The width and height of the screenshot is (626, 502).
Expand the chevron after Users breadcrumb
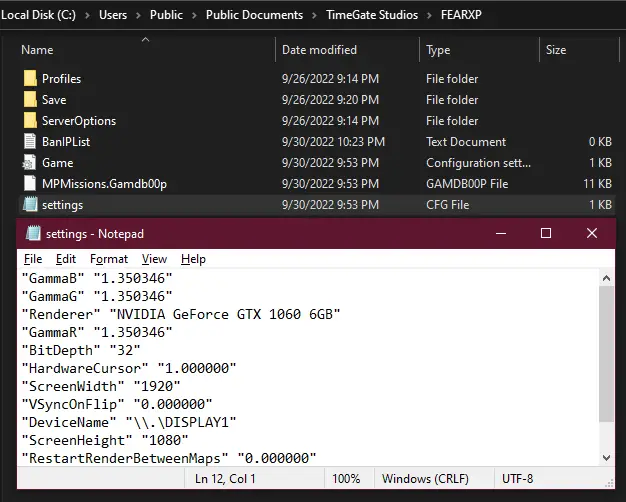138,15
